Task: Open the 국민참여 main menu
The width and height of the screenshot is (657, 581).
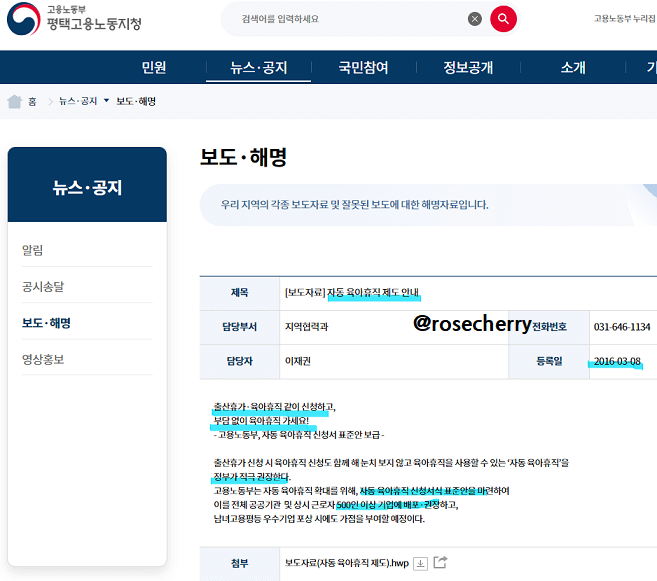Action: [x=363, y=67]
